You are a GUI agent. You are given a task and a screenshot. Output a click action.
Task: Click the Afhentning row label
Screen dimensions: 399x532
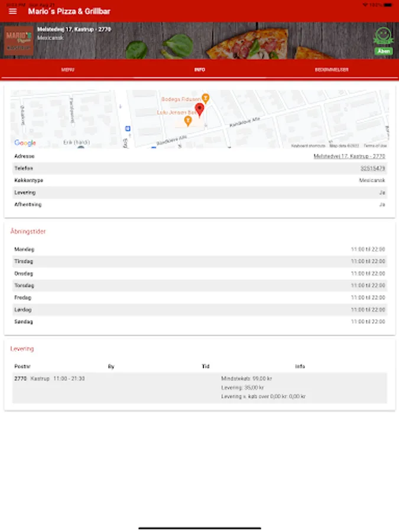28,205
